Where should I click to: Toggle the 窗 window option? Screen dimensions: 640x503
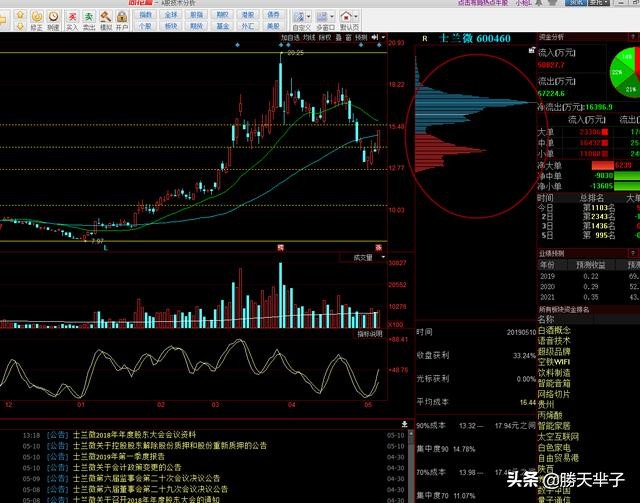(x=348, y=38)
